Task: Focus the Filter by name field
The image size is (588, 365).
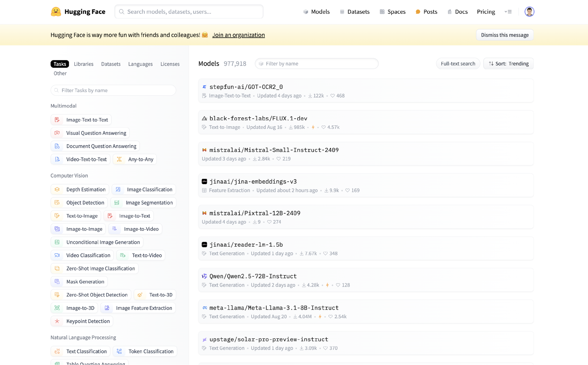Action: click(x=317, y=64)
